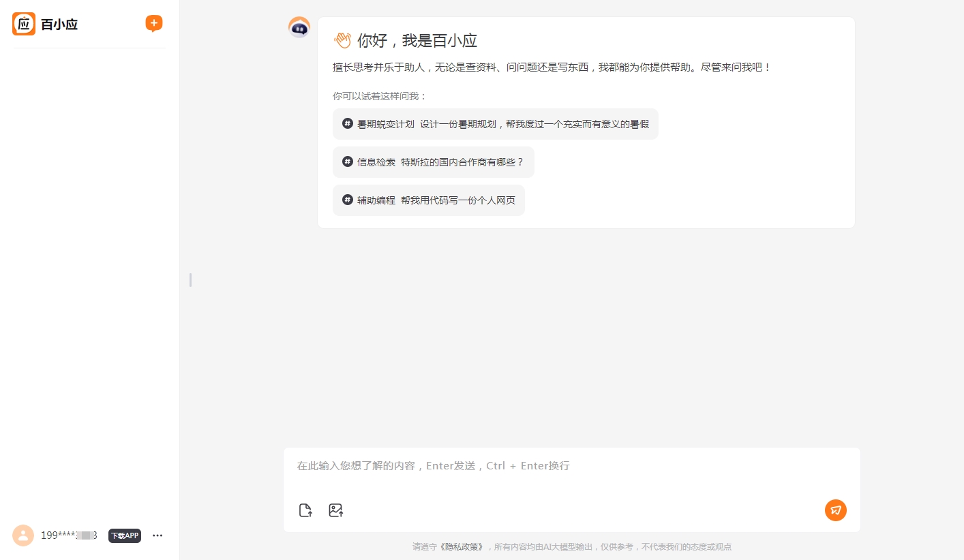Collapse the sidebar using the vertical handle
Viewport: 964px width, 560px height.
[191, 280]
